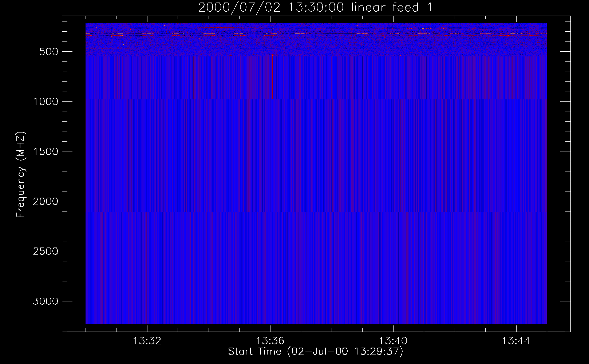
Task: Select the "Frequency (MHZ)" axis label
Action: click(21, 174)
